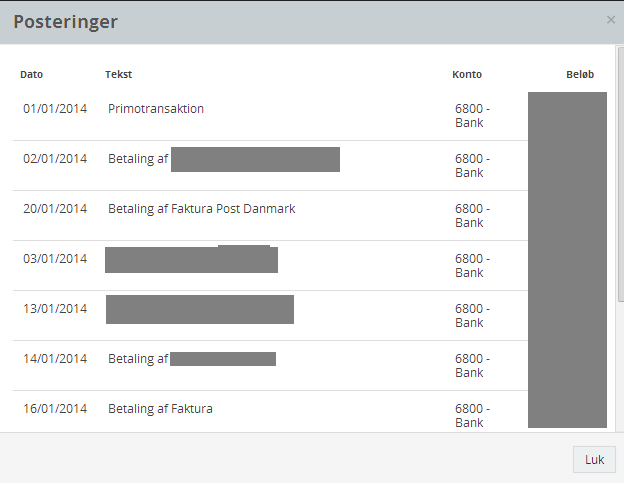Select the Primotransaktion row text

click(x=156, y=109)
